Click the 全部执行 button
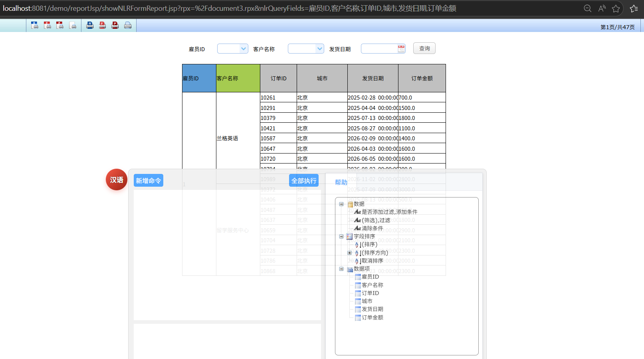The image size is (644, 359). [303, 181]
